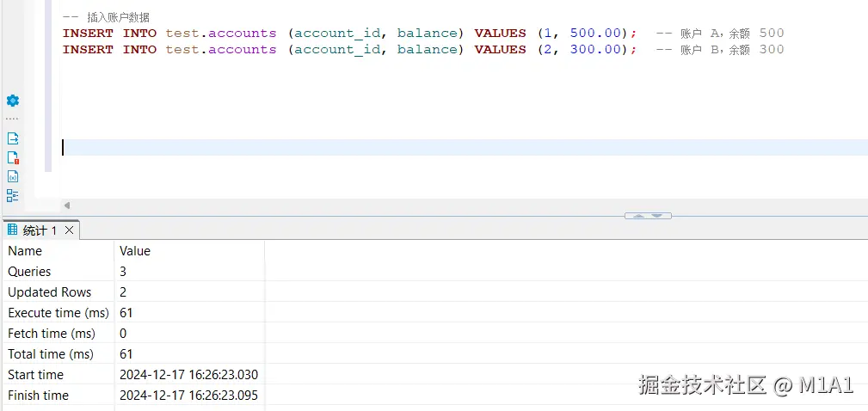Select the Start time value ending 23.030
Viewport: 868px width, 411px height.
(188, 375)
